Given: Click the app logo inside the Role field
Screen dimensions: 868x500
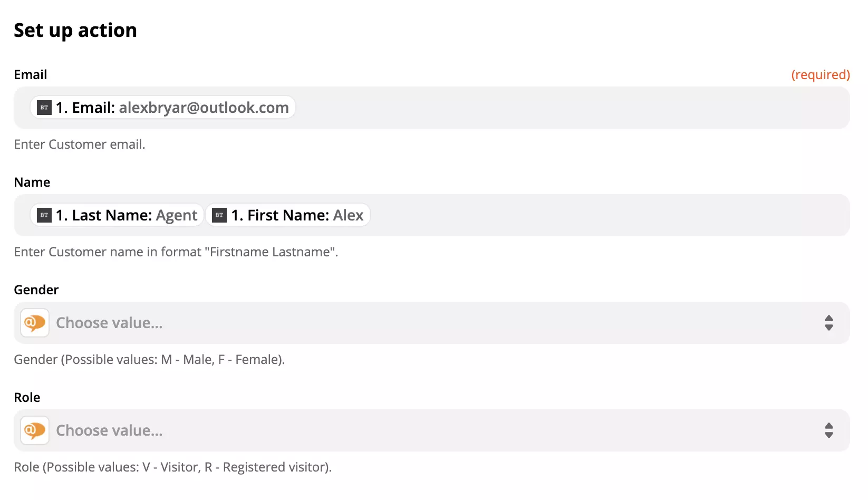Looking at the screenshot, I should tap(34, 430).
